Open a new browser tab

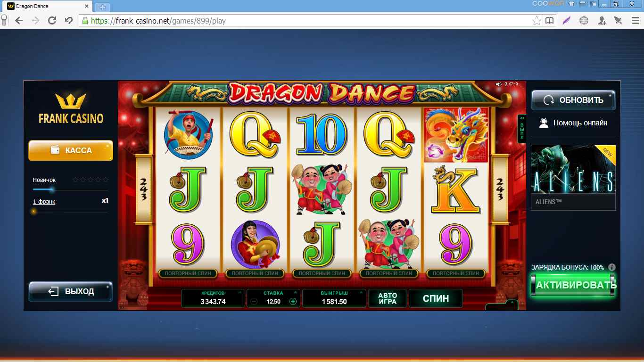click(x=102, y=7)
